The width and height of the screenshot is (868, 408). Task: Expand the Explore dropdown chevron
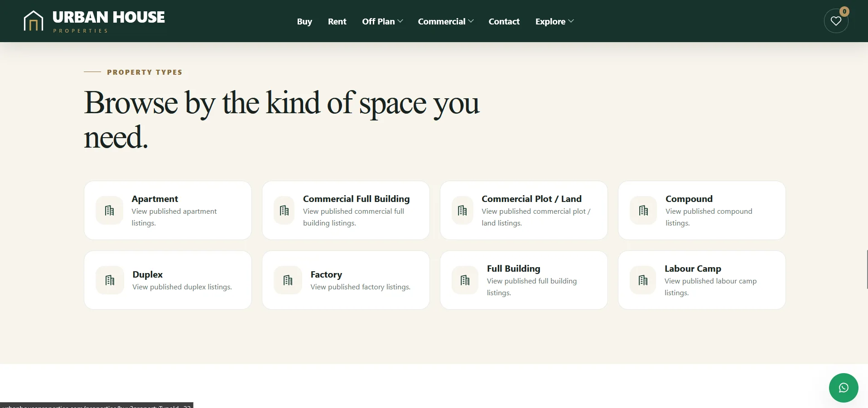(571, 21)
